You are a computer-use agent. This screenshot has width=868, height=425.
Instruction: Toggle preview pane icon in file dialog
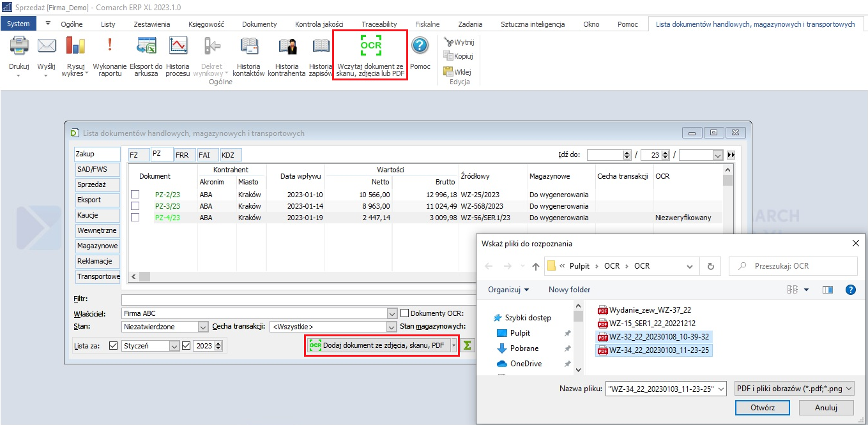click(828, 290)
